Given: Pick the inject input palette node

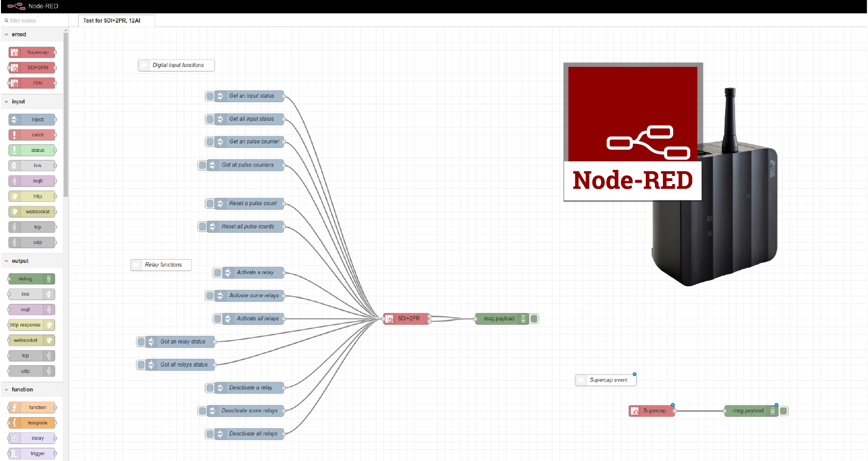Looking at the screenshot, I should coord(32,120).
